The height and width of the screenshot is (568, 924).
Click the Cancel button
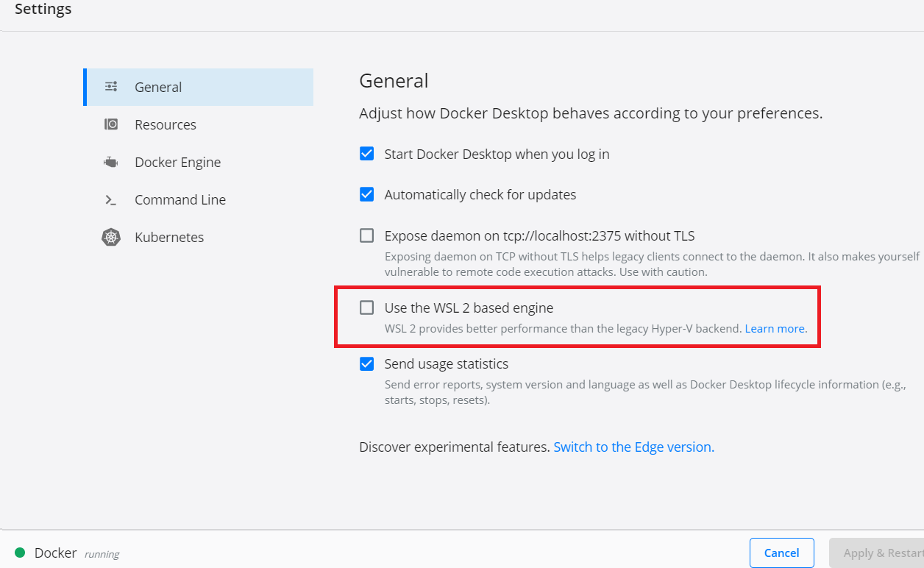click(x=782, y=553)
